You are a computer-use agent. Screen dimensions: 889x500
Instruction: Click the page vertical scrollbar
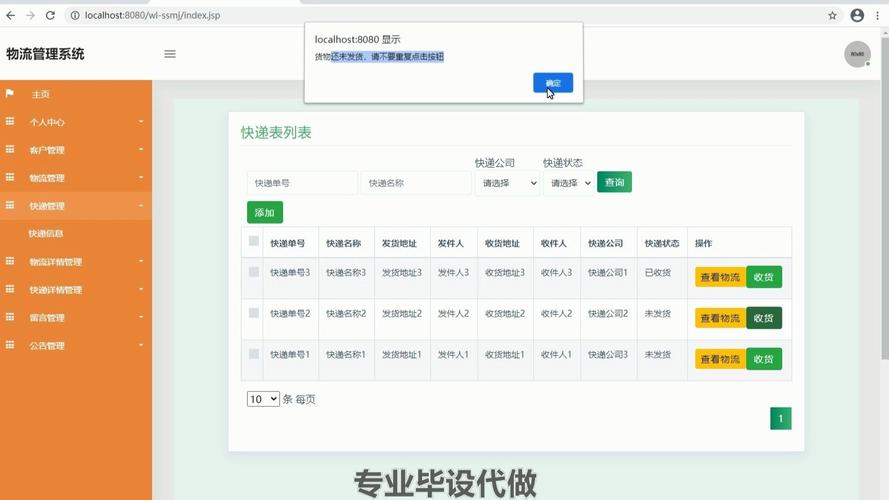(885, 198)
